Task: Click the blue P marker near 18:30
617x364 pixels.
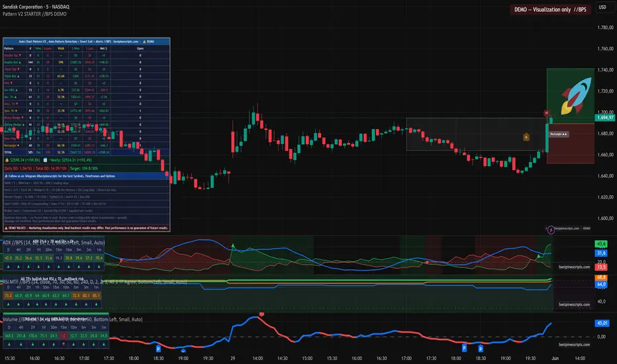Action: click(158, 349)
